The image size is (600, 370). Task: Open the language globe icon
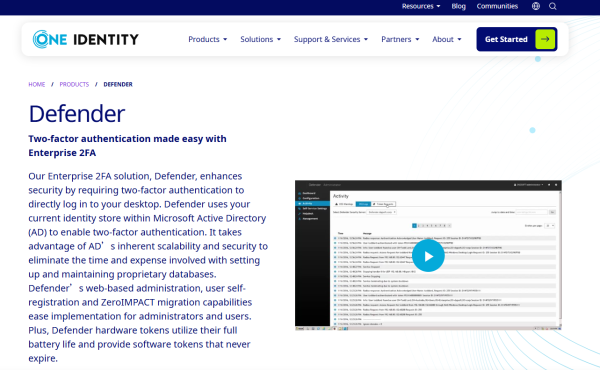tap(536, 6)
